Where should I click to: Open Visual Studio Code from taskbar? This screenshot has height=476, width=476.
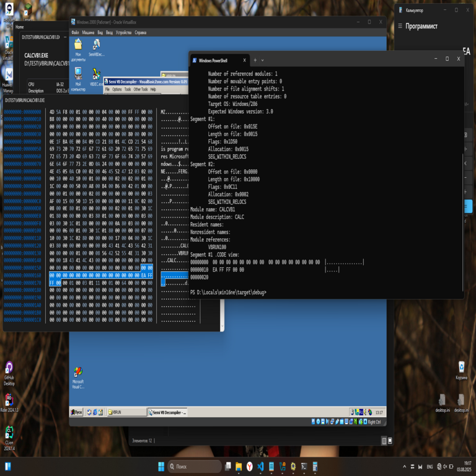point(260,466)
